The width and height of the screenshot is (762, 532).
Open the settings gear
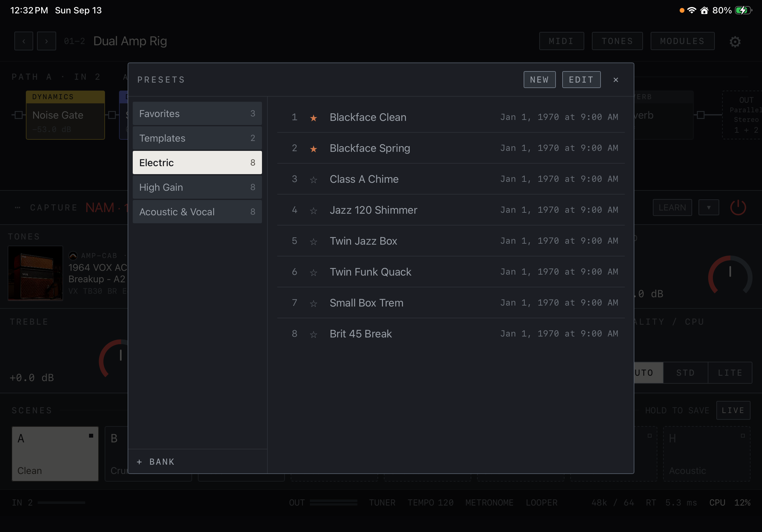735,41
